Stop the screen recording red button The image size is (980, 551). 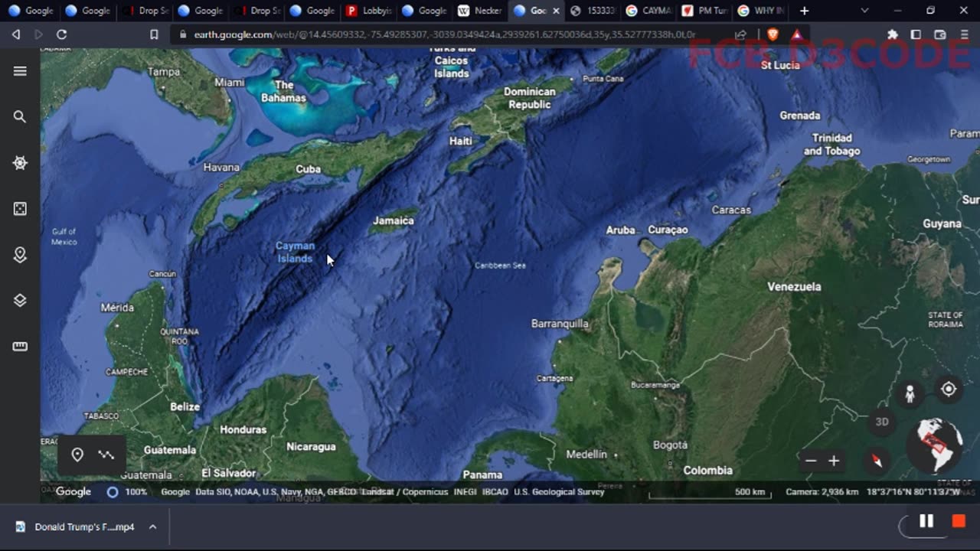tap(959, 521)
